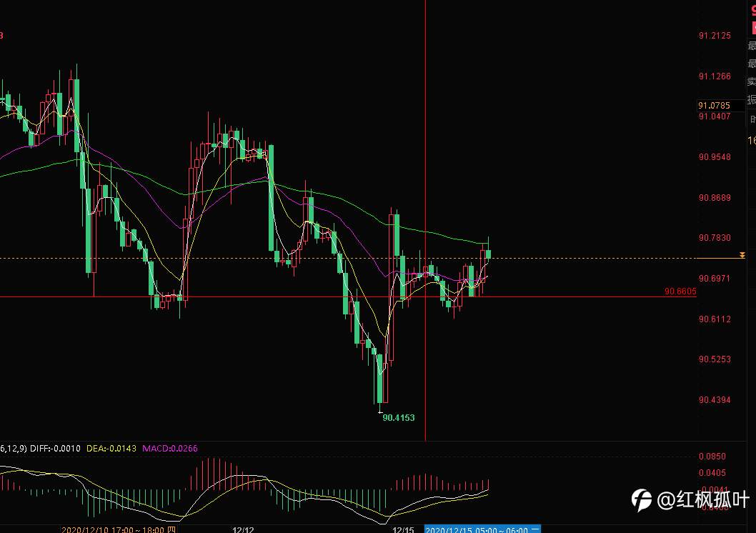
Task: Click the 91.2125 price axis label
Action: 715,36
